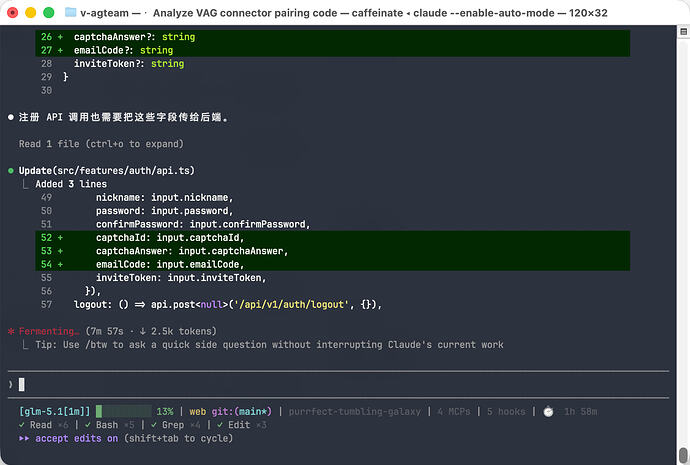Viewport: 690px width, 465px height.
Task: Click the checkmark beside Grep ×4
Action: 154,425
